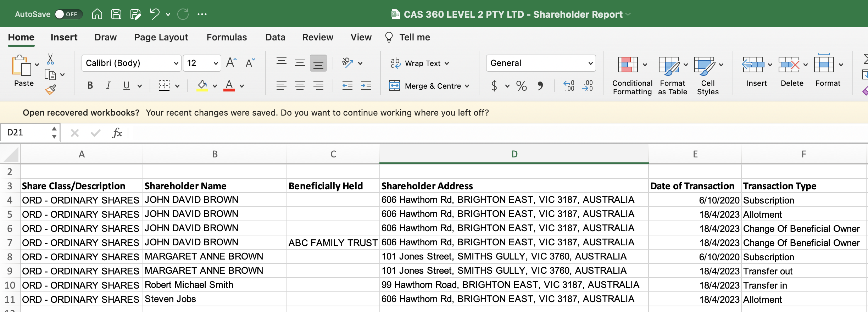Open Conditional Formatting
The image size is (868, 312).
click(x=632, y=76)
